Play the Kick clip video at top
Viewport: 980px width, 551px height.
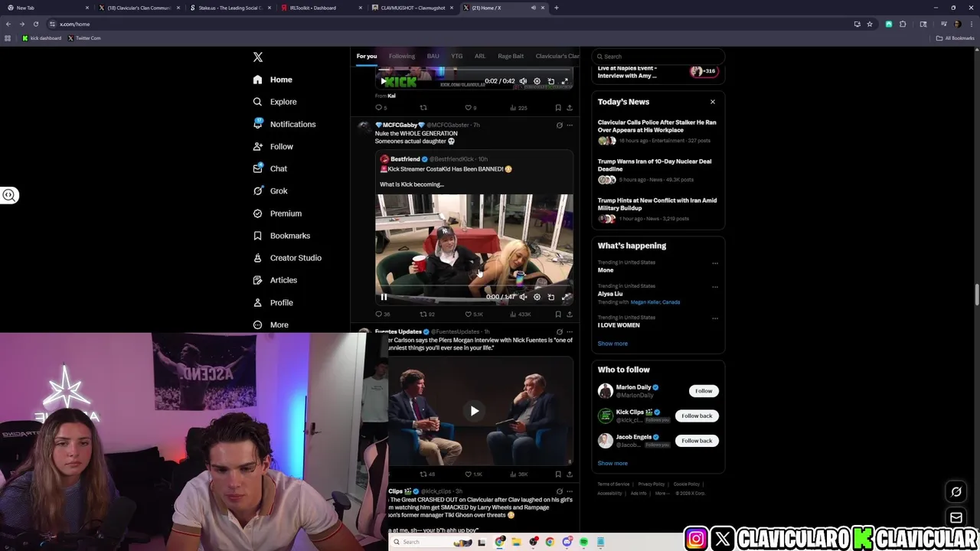click(x=384, y=81)
